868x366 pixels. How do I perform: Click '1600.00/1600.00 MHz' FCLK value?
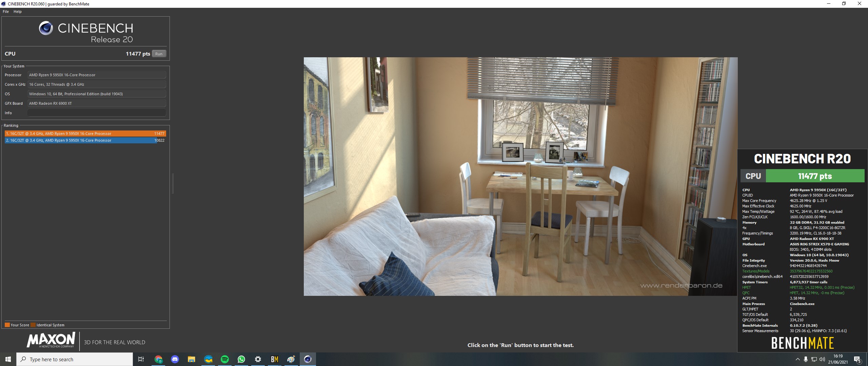tap(808, 217)
